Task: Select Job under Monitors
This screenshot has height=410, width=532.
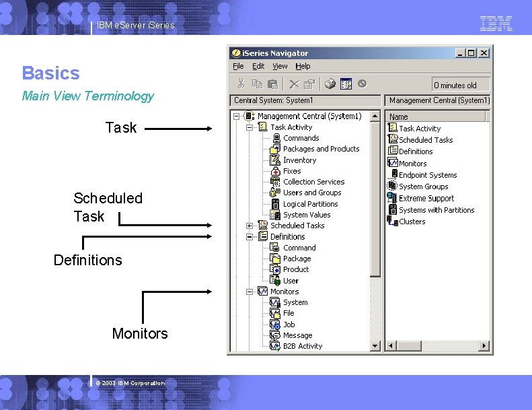Action: click(289, 324)
